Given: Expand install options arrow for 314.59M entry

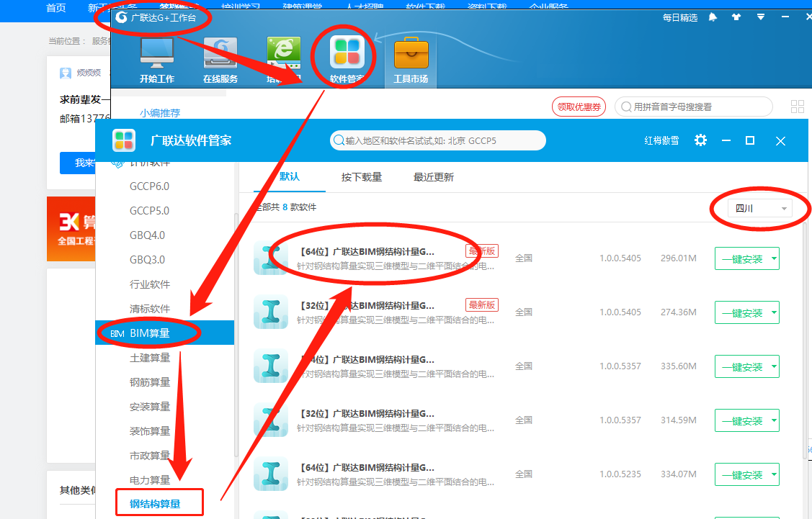Looking at the screenshot, I should tap(774, 420).
